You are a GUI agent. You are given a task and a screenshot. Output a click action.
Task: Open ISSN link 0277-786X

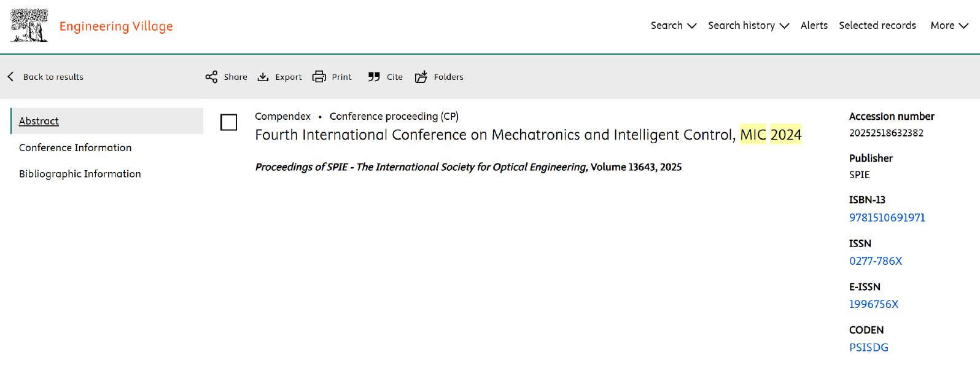(876, 261)
